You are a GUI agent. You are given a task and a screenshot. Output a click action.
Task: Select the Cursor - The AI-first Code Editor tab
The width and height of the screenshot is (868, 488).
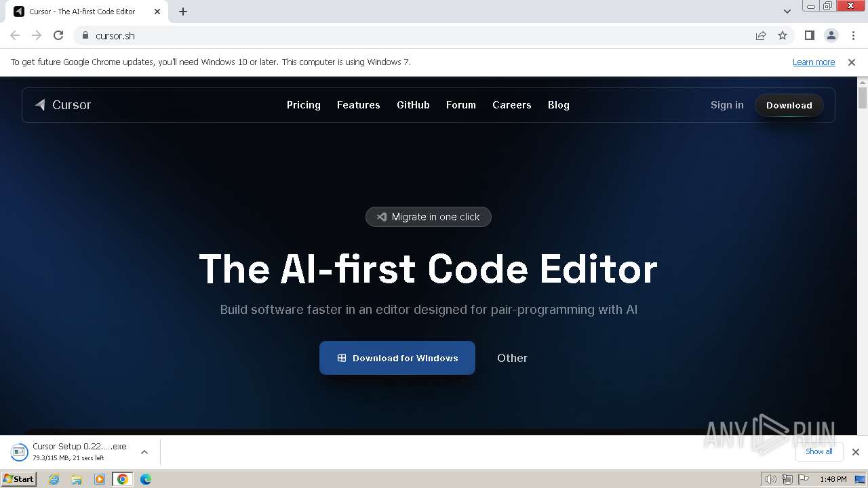point(87,12)
